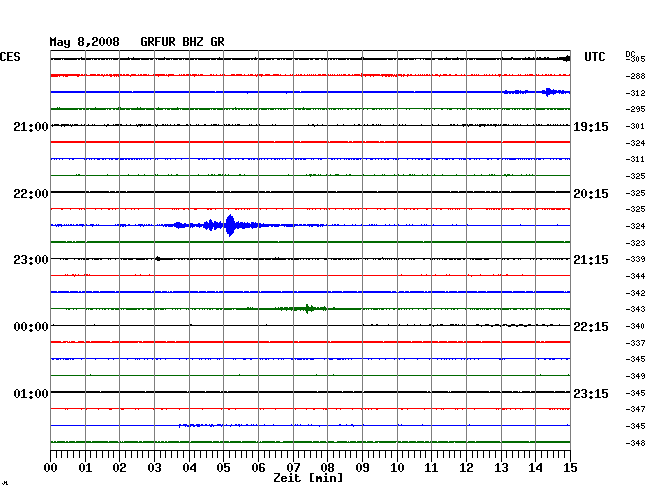Click the DC offset value -337

pos(635,343)
